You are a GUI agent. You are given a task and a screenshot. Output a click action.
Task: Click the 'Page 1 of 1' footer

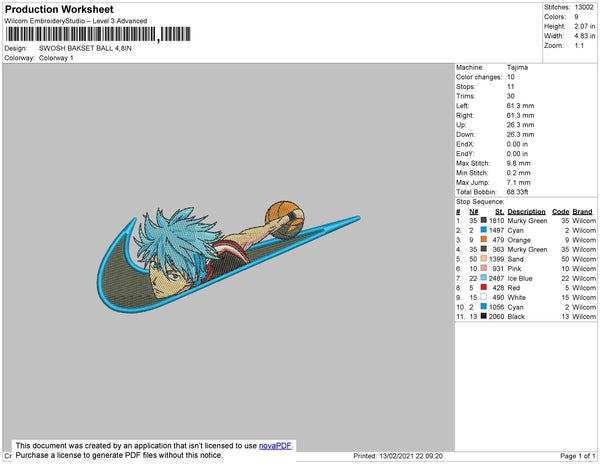(x=577, y=456)
